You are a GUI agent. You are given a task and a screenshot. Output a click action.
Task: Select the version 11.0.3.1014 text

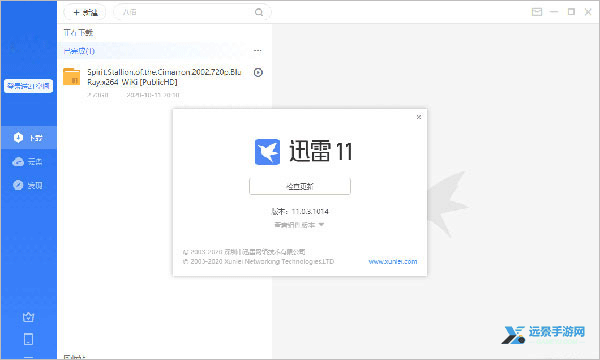(300, 211)
